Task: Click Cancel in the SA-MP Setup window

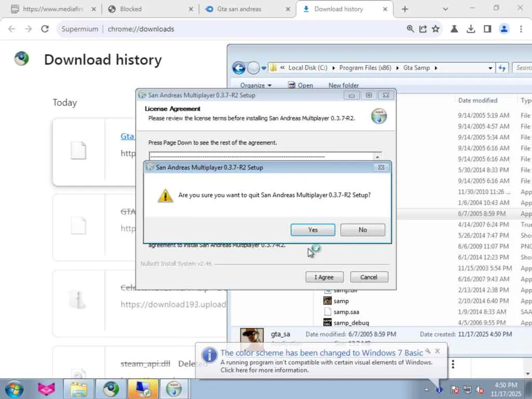Action: pyautogui.click(x=369, y=277)
